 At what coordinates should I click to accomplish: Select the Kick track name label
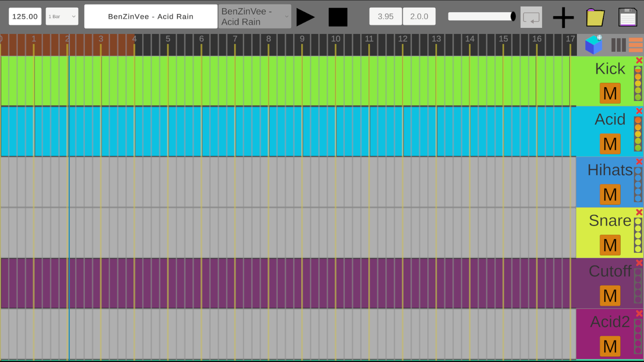610,69
